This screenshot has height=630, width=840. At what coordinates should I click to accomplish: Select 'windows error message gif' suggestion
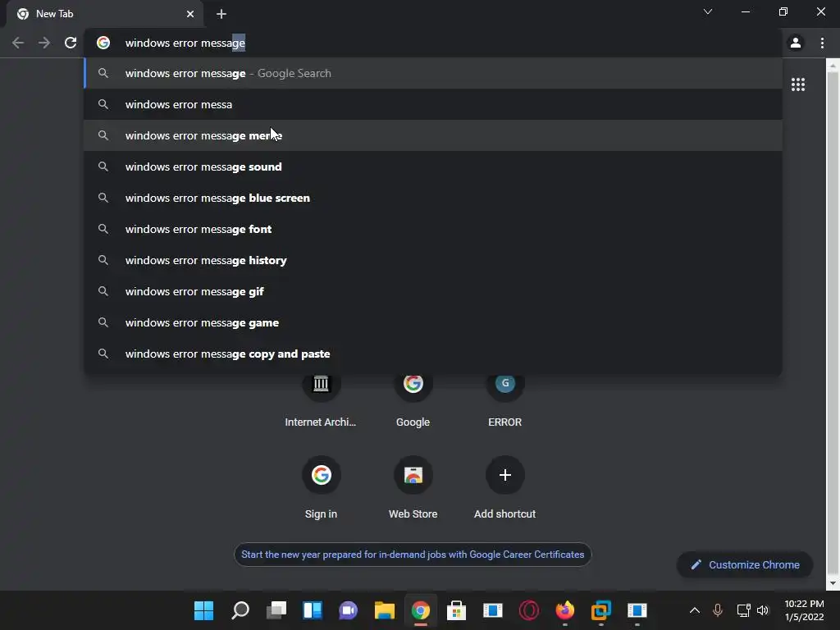(433, 291)
